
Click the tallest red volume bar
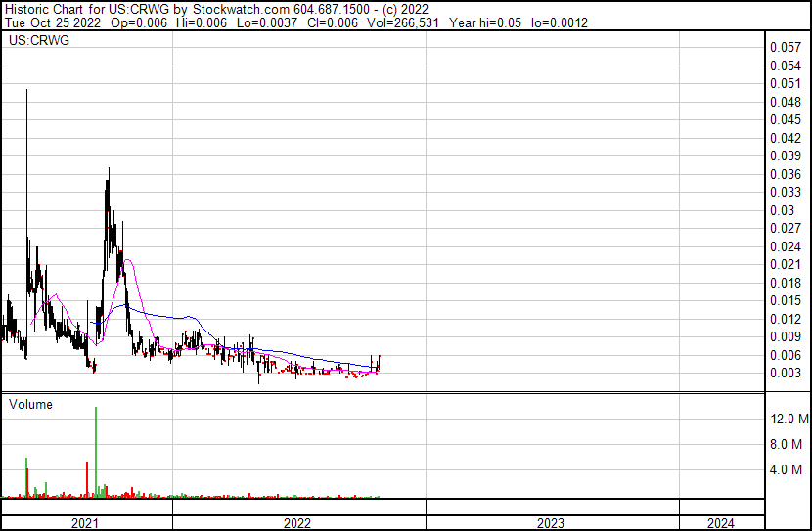point(87,479)
